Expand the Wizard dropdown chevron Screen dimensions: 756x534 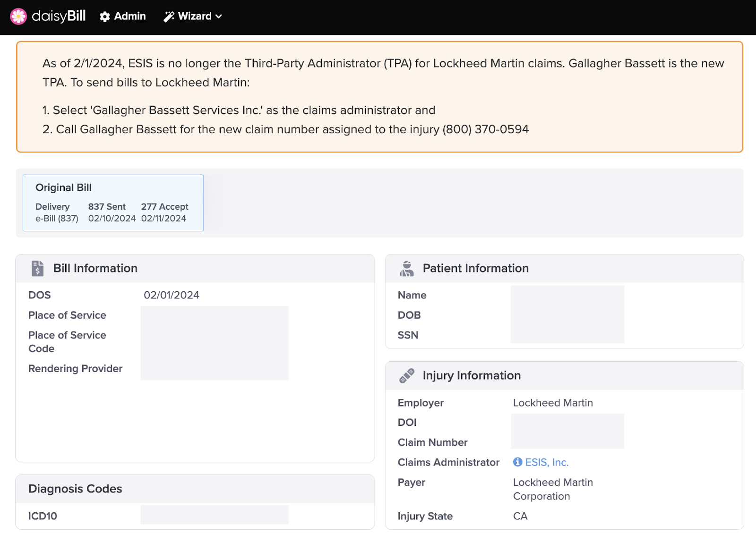click(x=219, y=17)
